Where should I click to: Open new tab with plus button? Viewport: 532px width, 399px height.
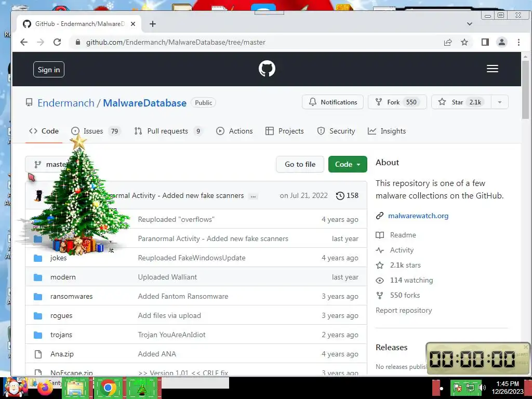(153, 24)
